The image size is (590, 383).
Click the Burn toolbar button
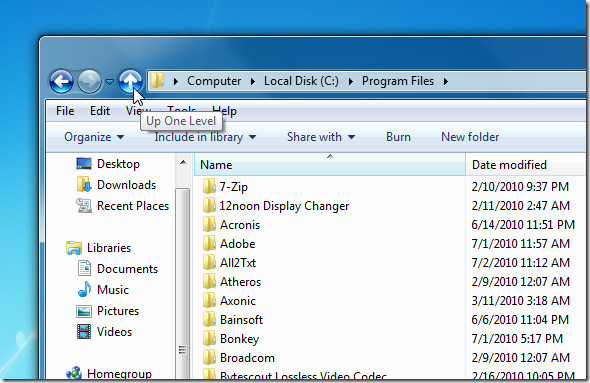click(x=398, y=137)
